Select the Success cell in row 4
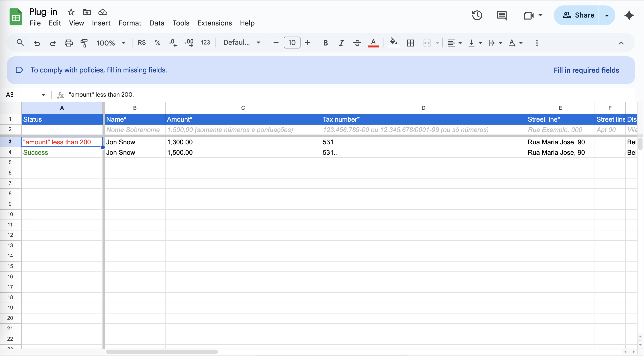The width and height of the screenshot is (644, 356). click(x=62, y=152)
